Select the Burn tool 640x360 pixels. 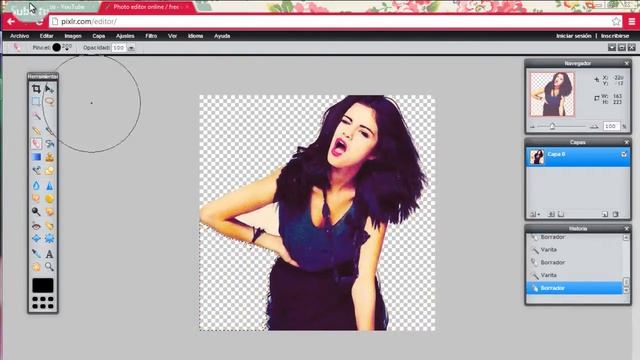point(49,211)
